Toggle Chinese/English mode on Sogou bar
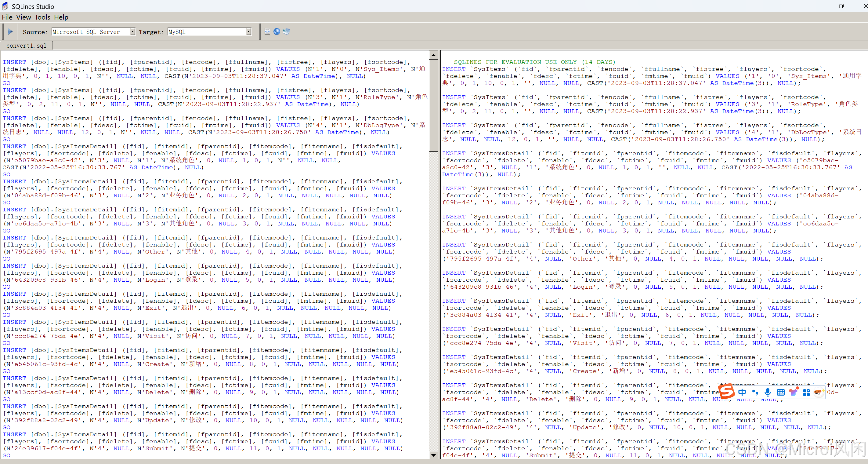Viewport: 868px width, 464px height. click(742, 392)
